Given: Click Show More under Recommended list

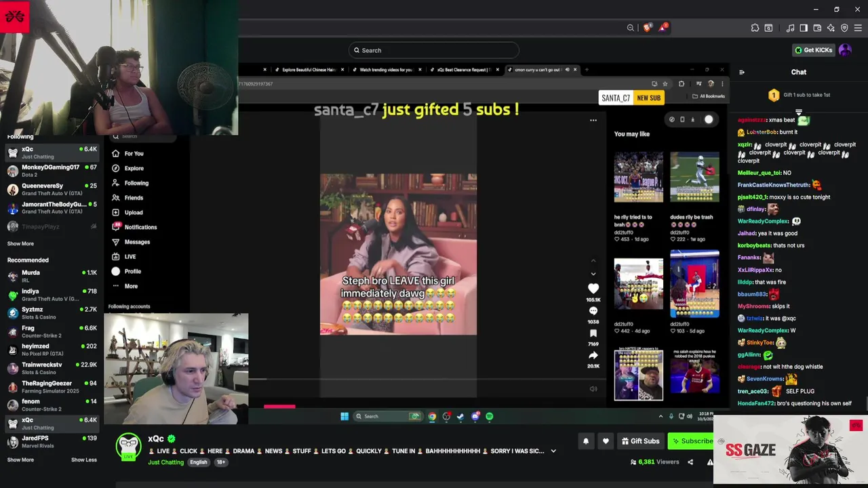Looking at the screenshot, I should pos(20,460).
